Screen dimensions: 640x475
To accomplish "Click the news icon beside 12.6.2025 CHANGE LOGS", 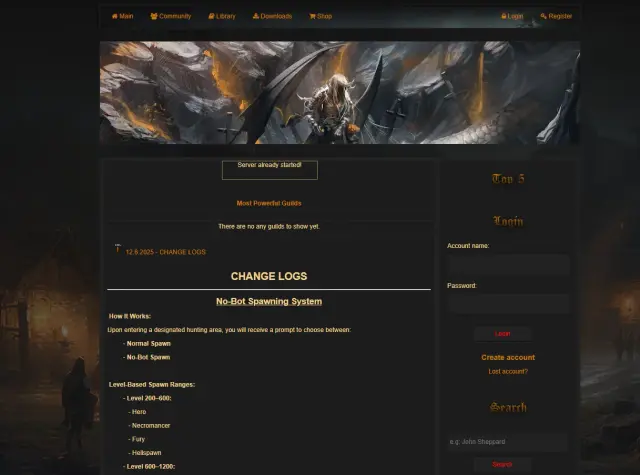I will [x=118, y=249].
